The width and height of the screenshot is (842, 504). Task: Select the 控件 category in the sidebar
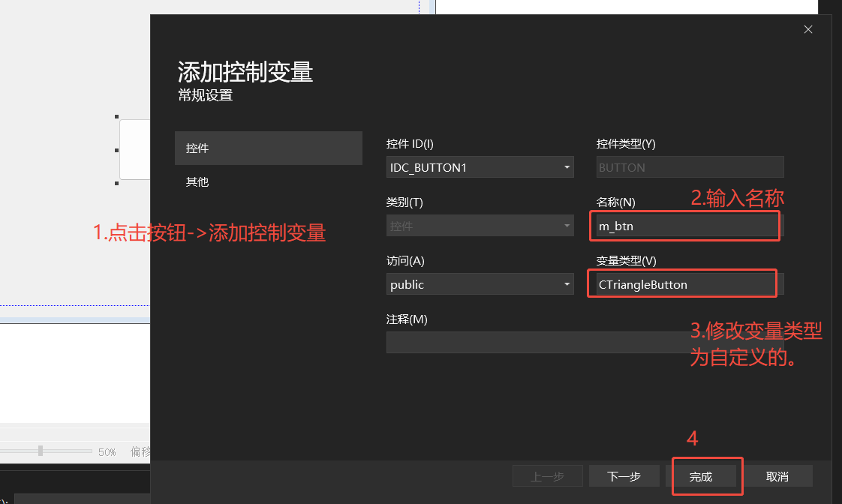coord(197,148)
